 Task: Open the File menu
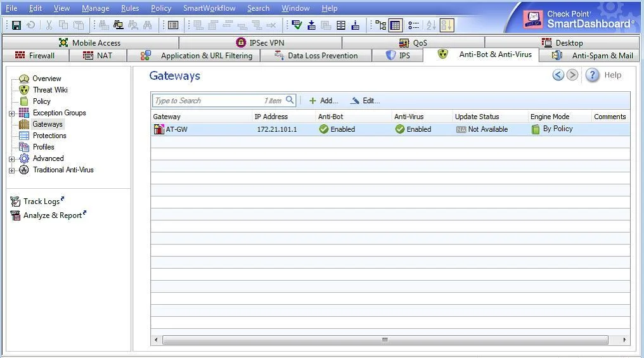(x=11, y=8)
